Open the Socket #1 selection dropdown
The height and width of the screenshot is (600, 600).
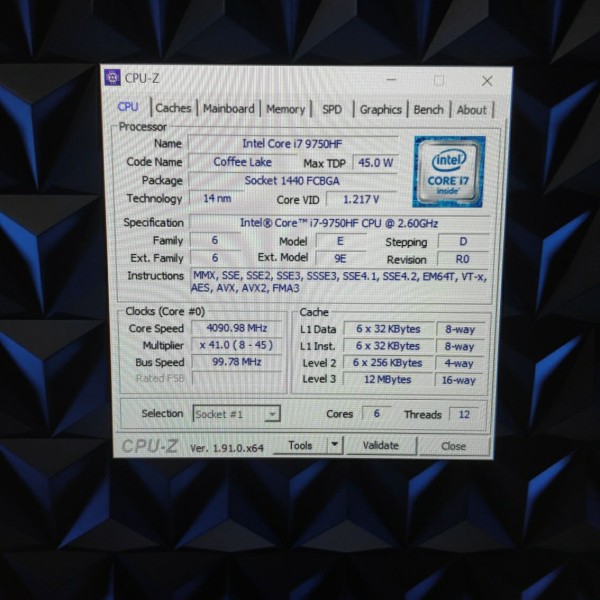click(x=236, y=414)
